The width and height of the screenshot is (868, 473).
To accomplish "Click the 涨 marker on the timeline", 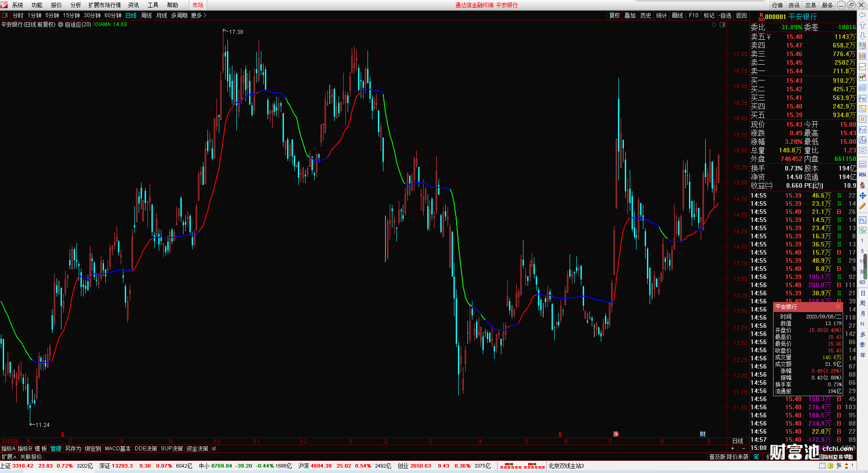I will tap(615, 434).
